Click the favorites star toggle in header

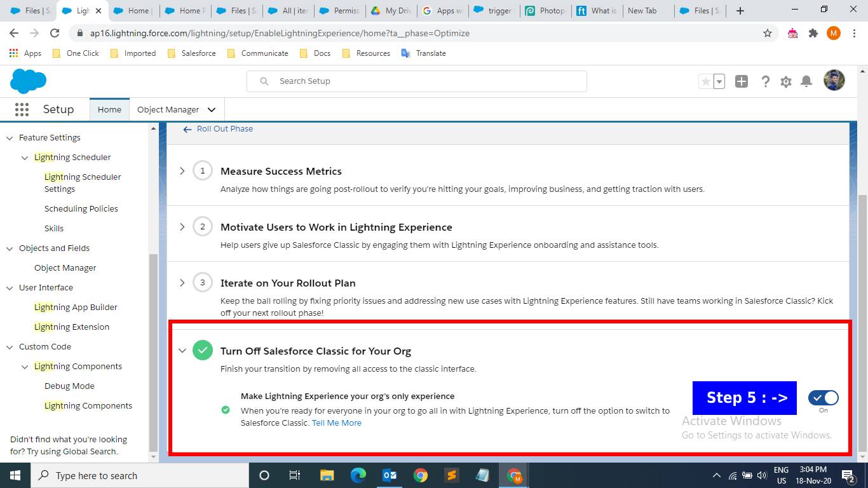[705, 81]
